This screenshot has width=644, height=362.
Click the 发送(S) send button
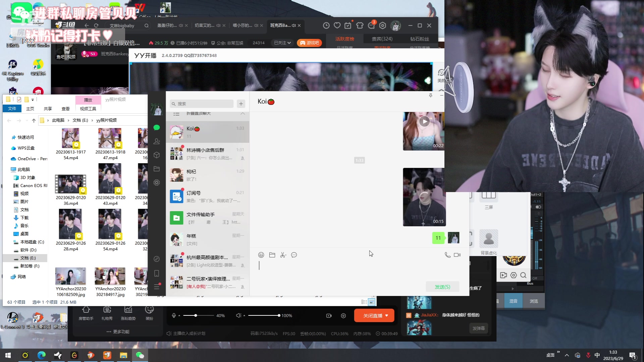(442, 287)
